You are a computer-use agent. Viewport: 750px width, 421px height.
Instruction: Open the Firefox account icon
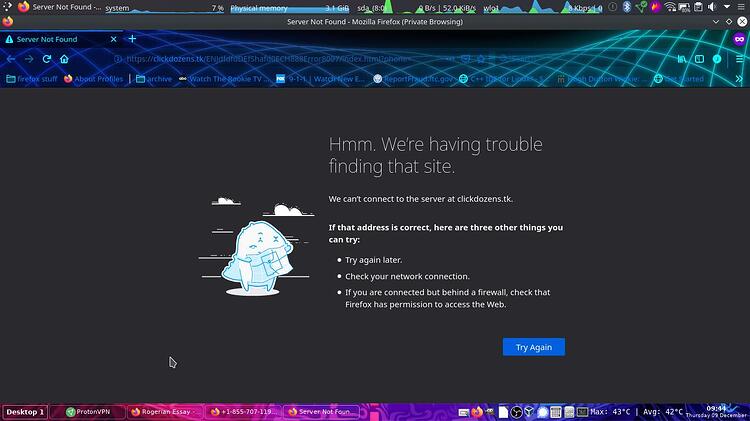(x=717, y=59)
